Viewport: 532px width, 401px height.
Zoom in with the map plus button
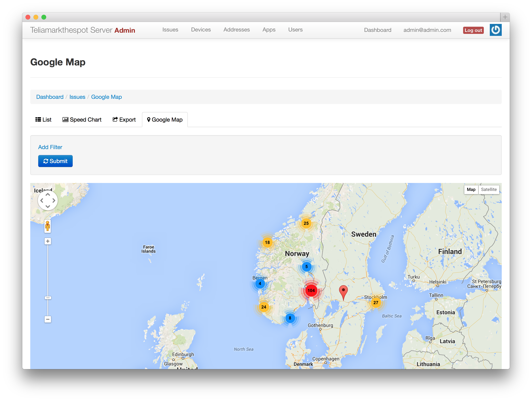point(48,241)
